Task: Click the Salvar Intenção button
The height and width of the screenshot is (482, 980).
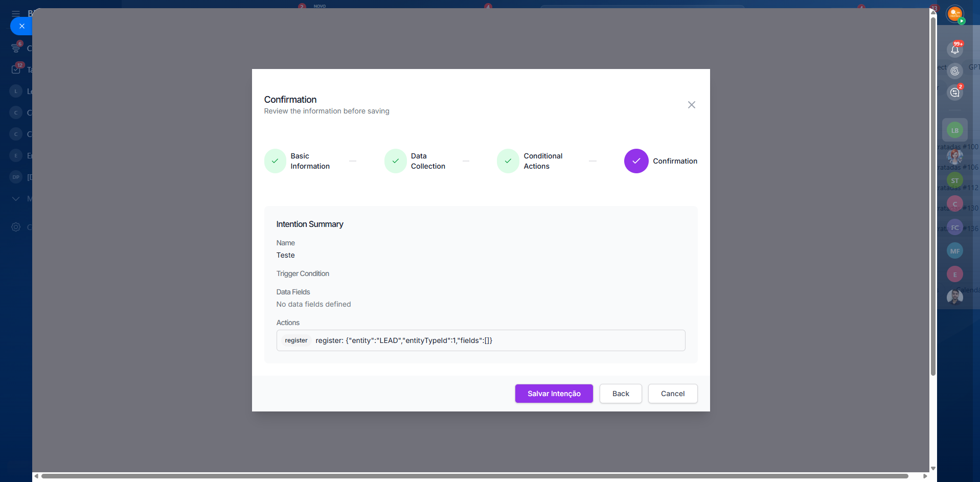Action: pos(554,394)
